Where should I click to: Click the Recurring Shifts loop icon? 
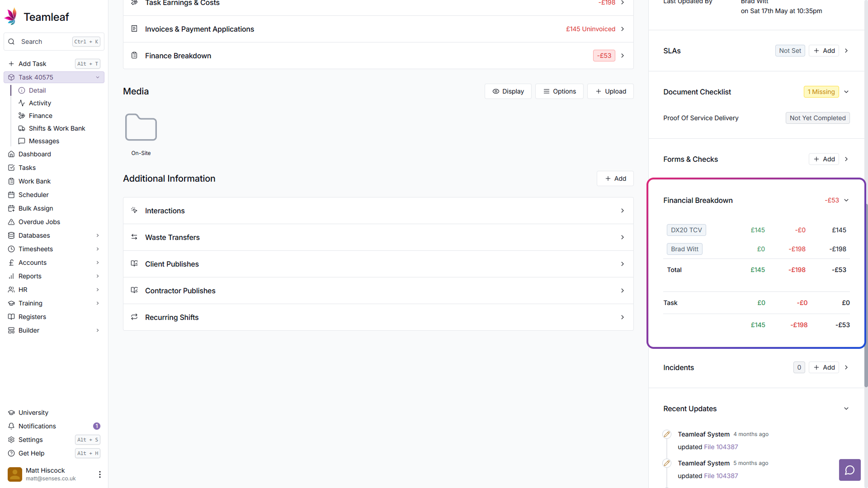[134, 317]
